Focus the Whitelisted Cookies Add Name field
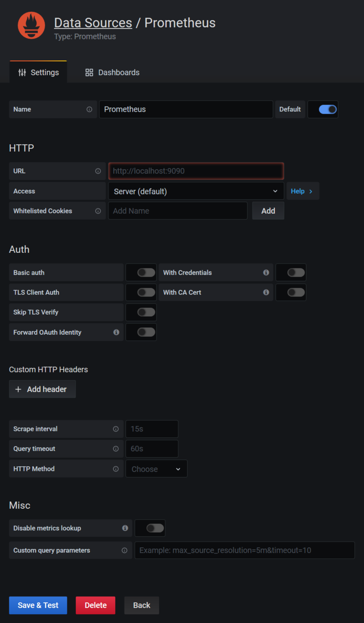The height and width of the screenshot is (623, 364). click(x=178, y=211)
